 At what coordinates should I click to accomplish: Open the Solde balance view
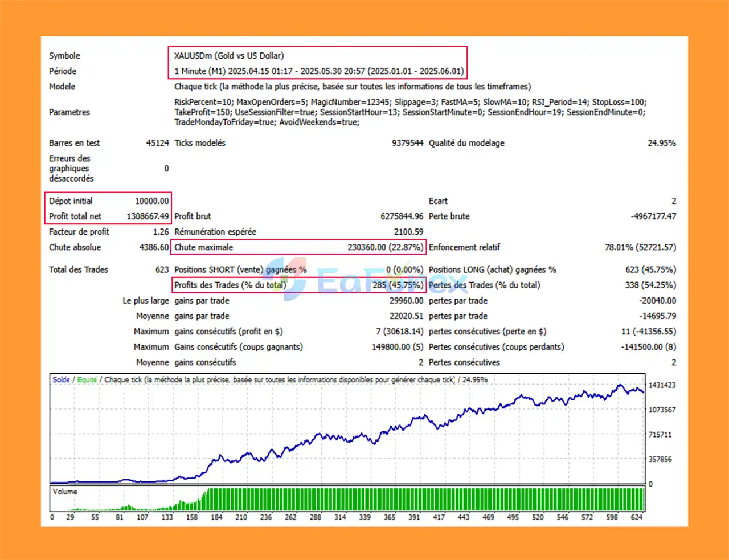[x=62, y=379]
